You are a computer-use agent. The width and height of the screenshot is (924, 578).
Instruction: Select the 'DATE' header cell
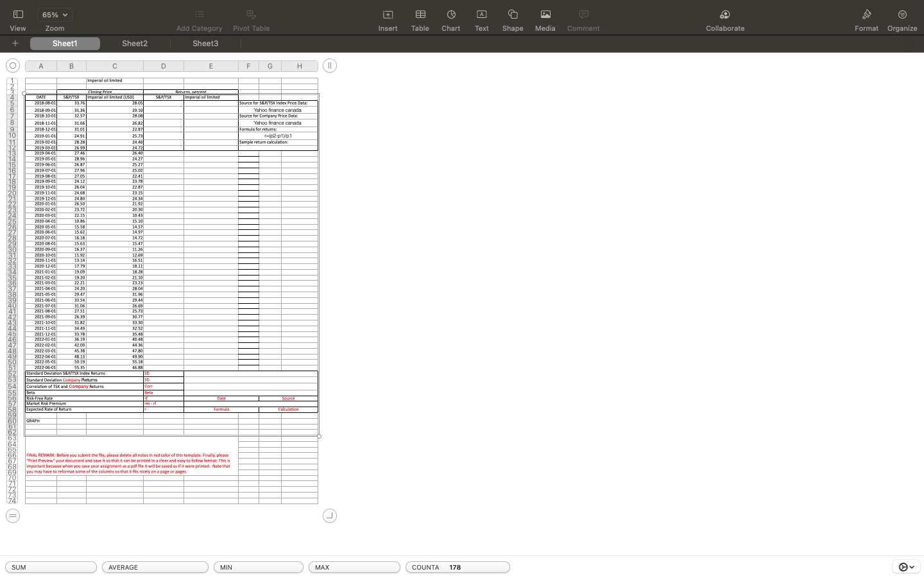tap(41, 98)
